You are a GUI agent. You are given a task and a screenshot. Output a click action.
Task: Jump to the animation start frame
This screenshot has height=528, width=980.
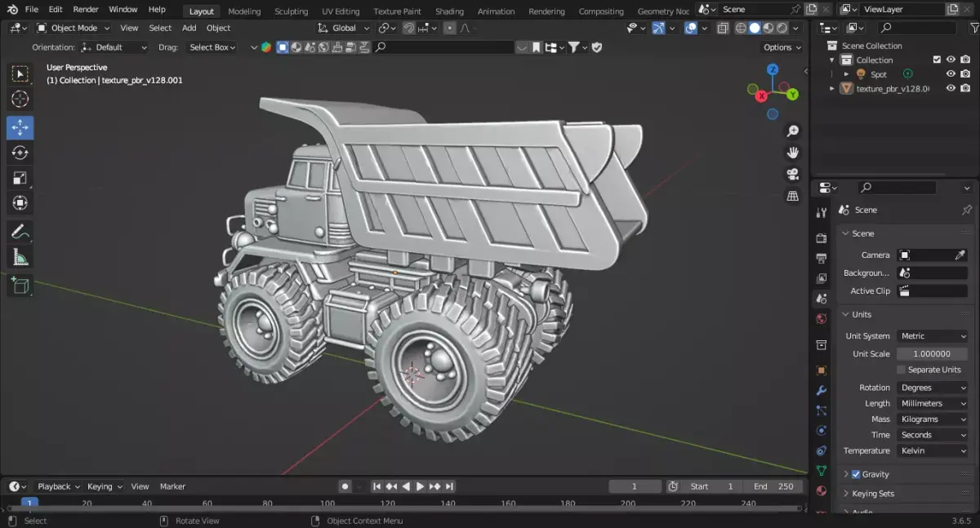(x=376, y=486)
